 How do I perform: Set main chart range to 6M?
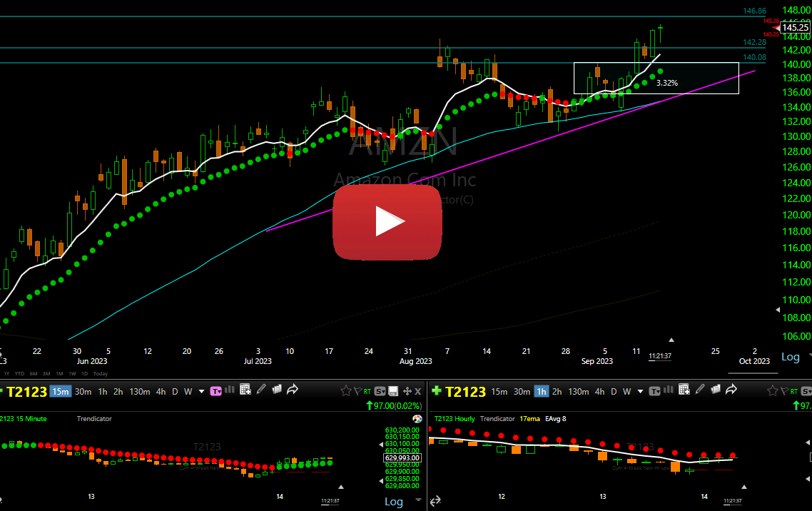coord(34,373)
